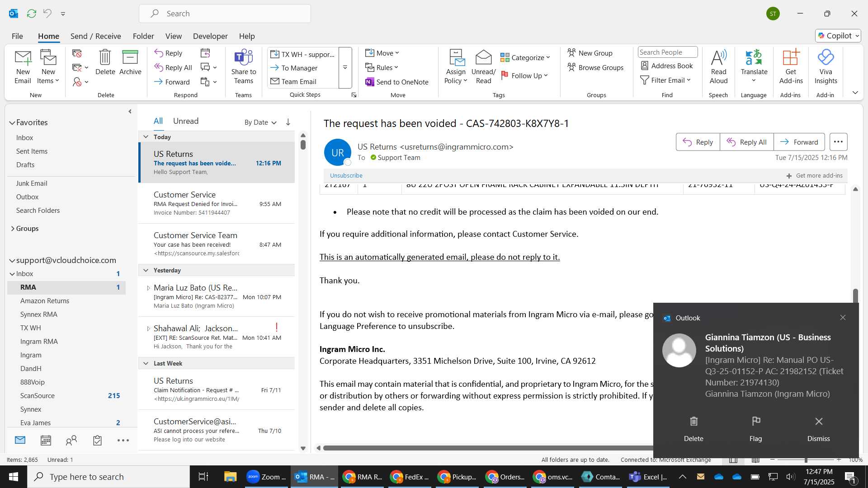Click the Undo icon in title bar
Image resolution: width=868 pixels, height=488 pixels.
coord(47,14)
